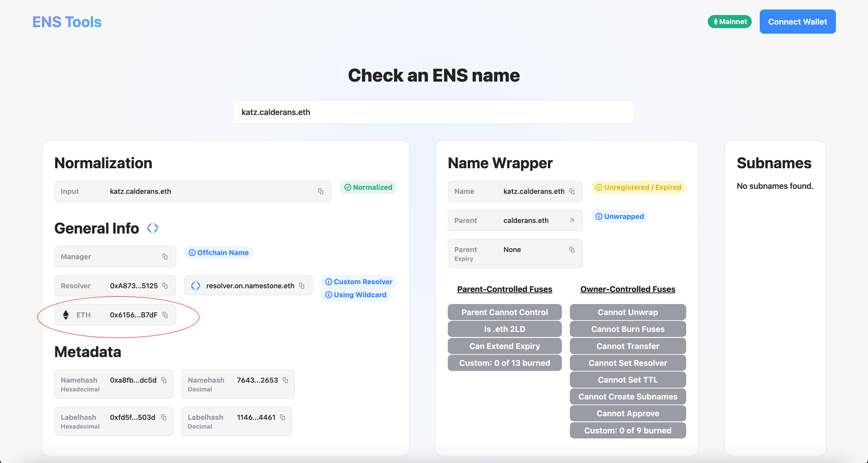Screen dimensions: 868x463
Task: Copy the Parent Expiry value
Action: tap(572, 250)
